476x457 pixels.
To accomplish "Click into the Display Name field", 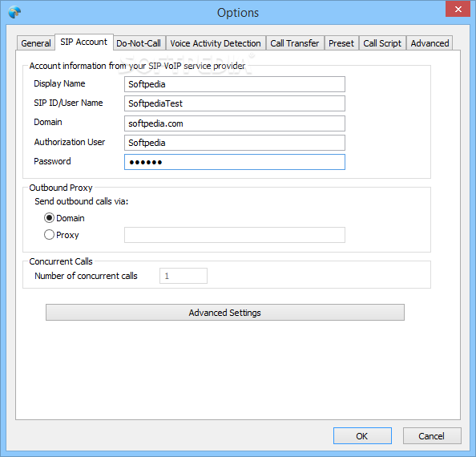I will tap(235, 84).
